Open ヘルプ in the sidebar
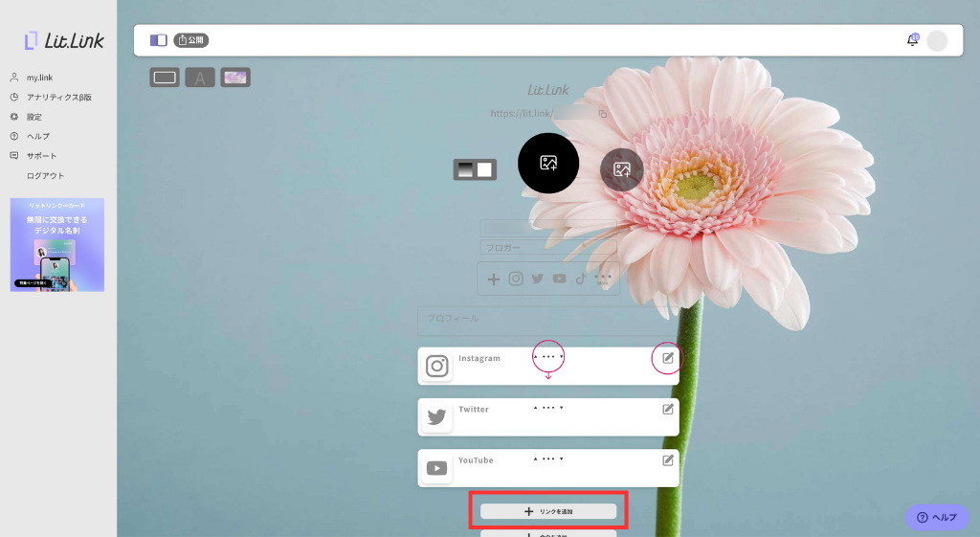This screenshot has height=537, width=980. click(x=37, y=136)
